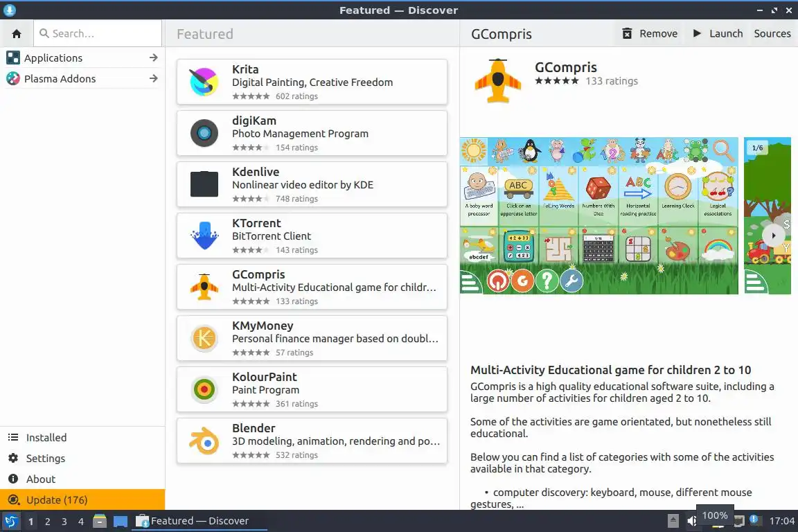Select Kdenlive Nonlinear video editor entry
798x532 pixels.
[x=312, y=184]
